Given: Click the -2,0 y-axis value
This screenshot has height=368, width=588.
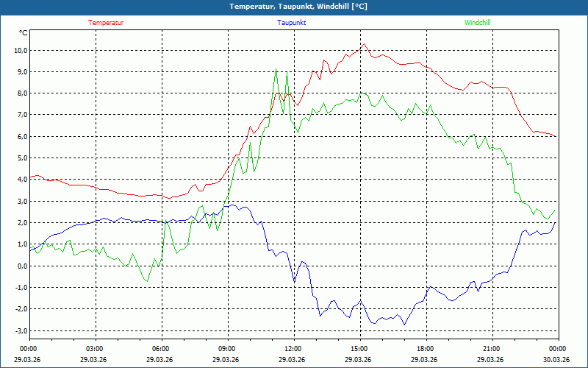Looking at the screenshot, I should pos(21,309).
